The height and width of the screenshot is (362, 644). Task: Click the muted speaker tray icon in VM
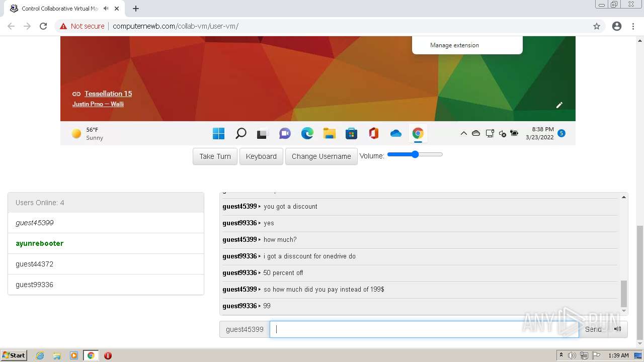pyautogui.click(x=502, y=133)
